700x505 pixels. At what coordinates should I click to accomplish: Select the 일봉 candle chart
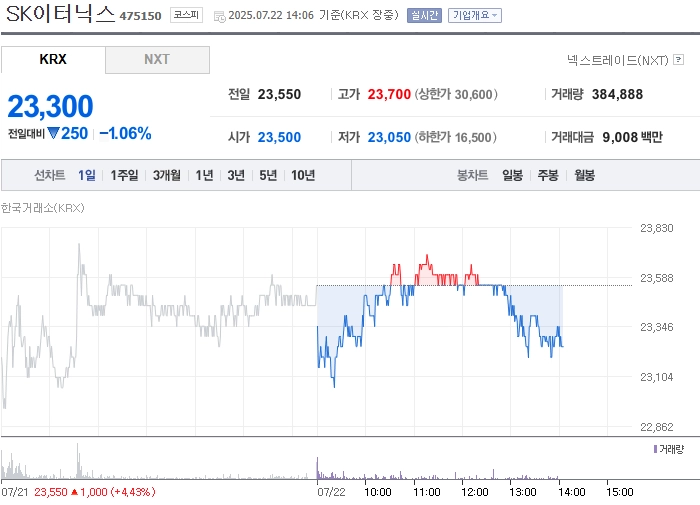512,175
